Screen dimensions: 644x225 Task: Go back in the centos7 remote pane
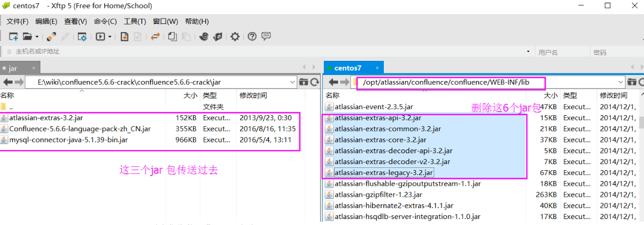334,82
